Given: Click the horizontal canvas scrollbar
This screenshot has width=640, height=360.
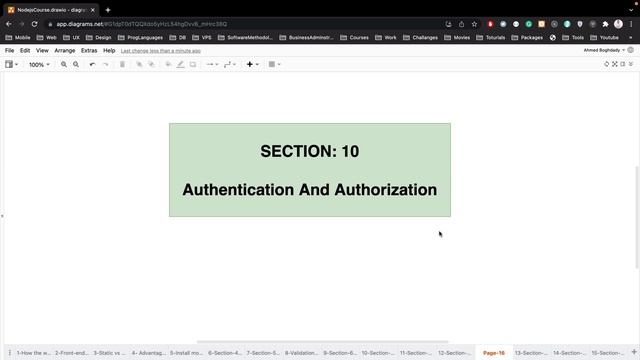Looking at the screenshot, I should click(x=322, y=342).
